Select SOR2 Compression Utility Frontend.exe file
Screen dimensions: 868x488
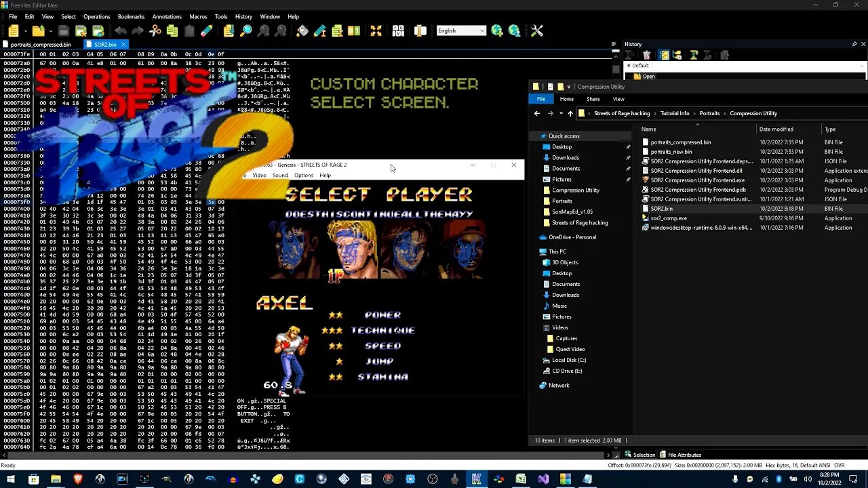(x=697, y=180)
